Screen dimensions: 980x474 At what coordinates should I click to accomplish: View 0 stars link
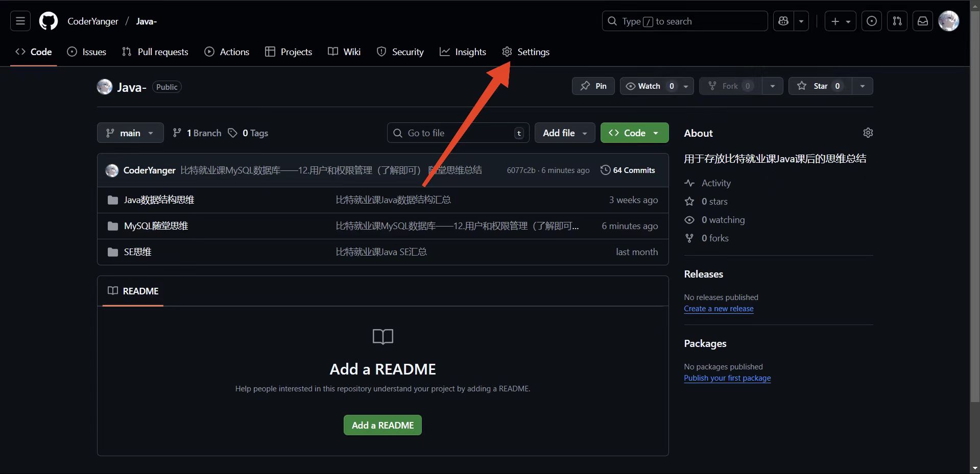706,202
